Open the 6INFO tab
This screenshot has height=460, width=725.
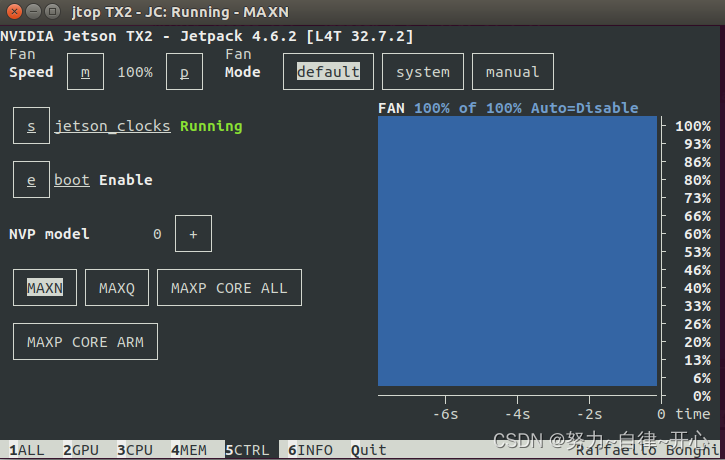coord(310,450)
